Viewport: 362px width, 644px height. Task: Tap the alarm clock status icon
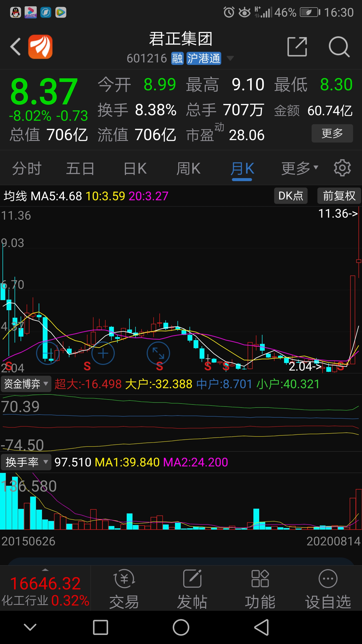coord(229,12)
